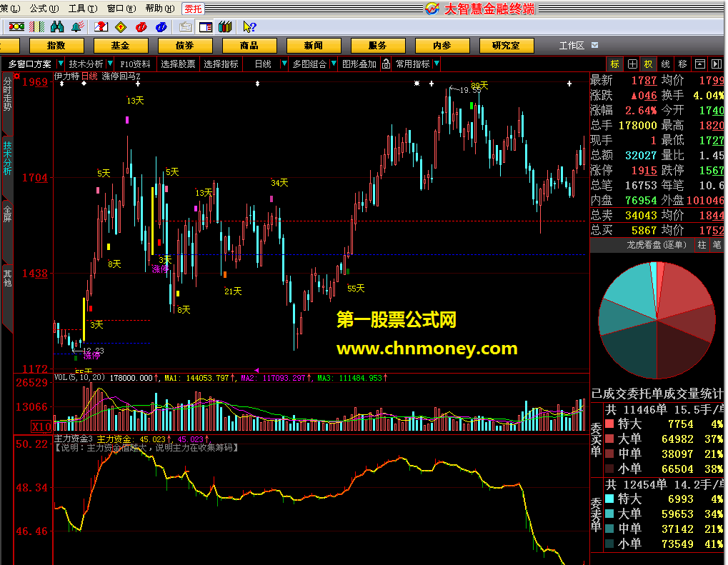Expand the 多窗口方案 dropdown arrow
This screenshot has height=565, width=728.
60,64
